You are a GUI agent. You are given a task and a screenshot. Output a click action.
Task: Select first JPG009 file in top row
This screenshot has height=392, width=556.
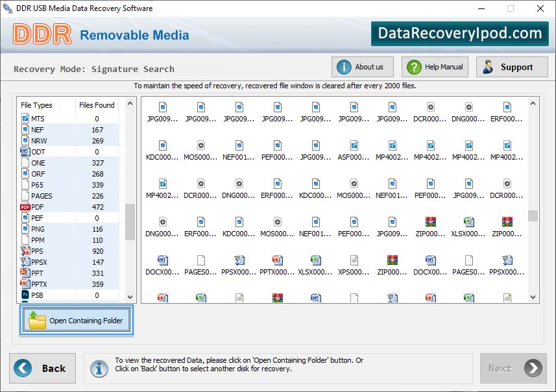(162, 112)
